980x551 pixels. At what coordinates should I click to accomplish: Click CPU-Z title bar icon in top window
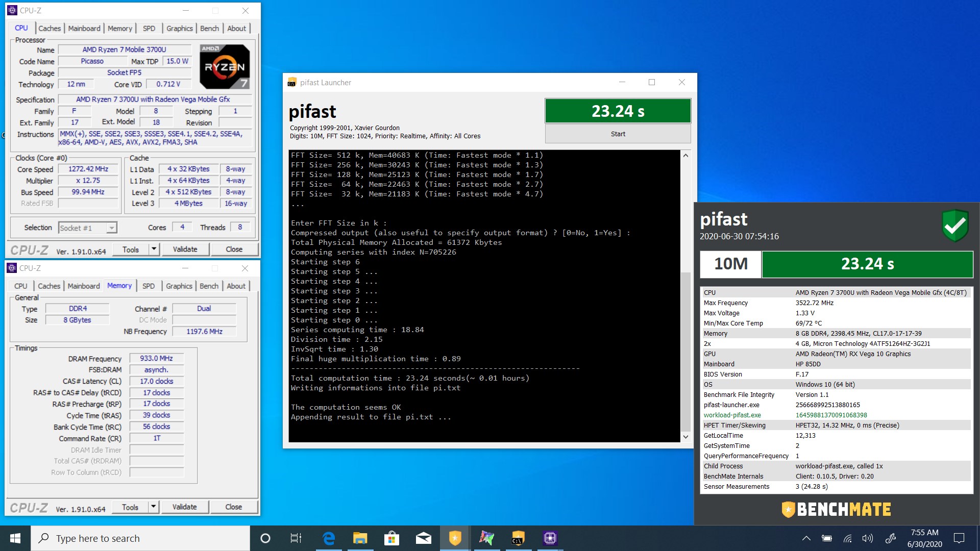point(12,10)
